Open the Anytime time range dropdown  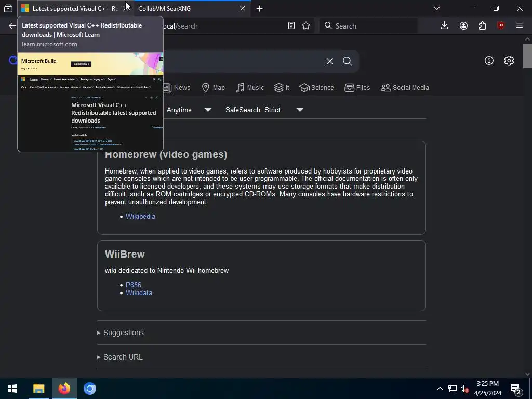tap(189, 110)
